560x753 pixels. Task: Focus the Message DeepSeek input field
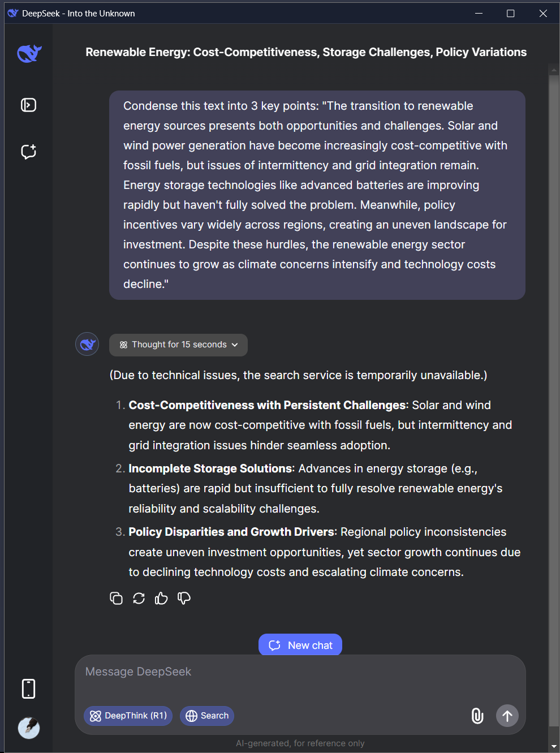300,679
